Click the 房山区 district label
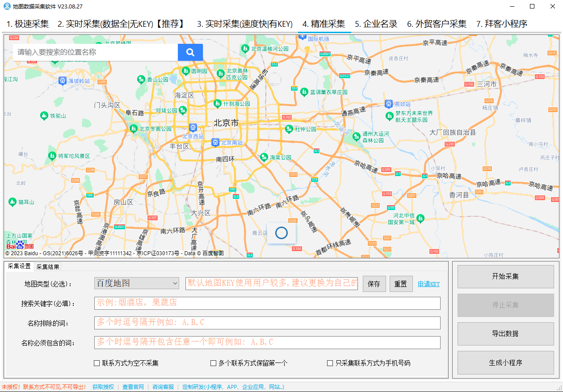Viewport: 563px width, 392px height. point(123,202)
